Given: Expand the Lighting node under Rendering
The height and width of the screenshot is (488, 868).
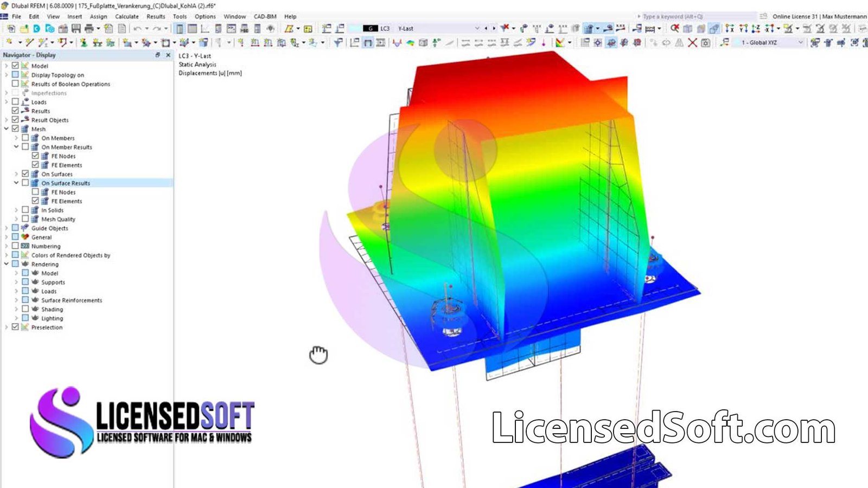Looking at the screenshot, I should [16, 318].
